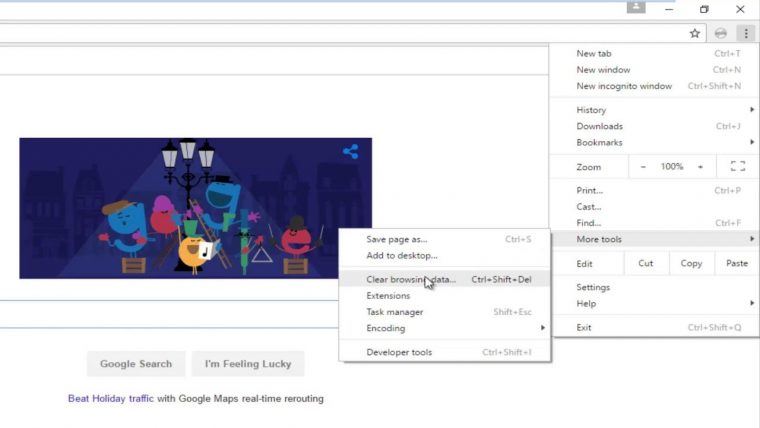Click Copy in the Edit row

[691, 263]
